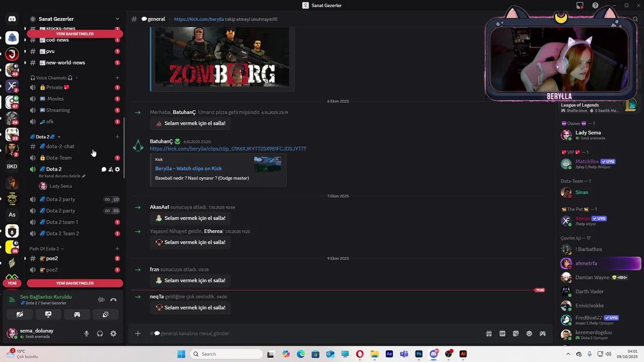644x362 pixels.
Task: Open the emoji picker
Action: 529,333
